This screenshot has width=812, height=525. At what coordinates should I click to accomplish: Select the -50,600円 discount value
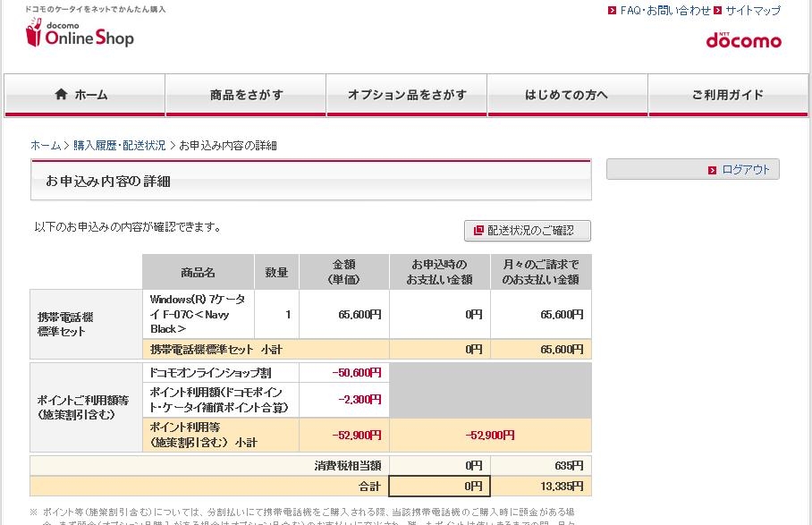click(x=357, y=373)
